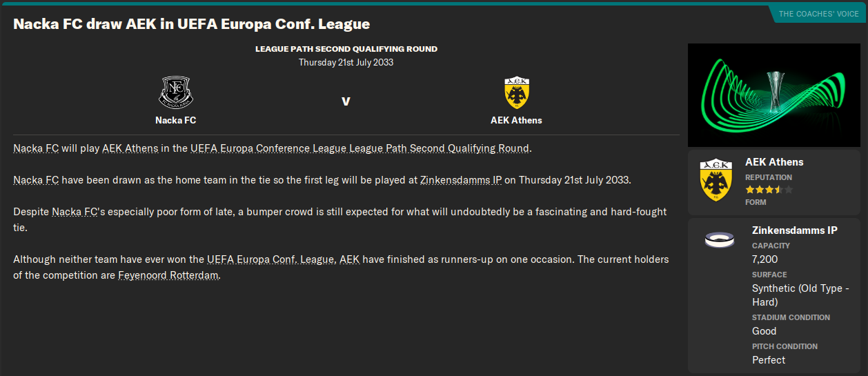Click the Nacka FC club crest
Image resolution: width=868 pixels, height=376 pixels.
click(175, 92)
